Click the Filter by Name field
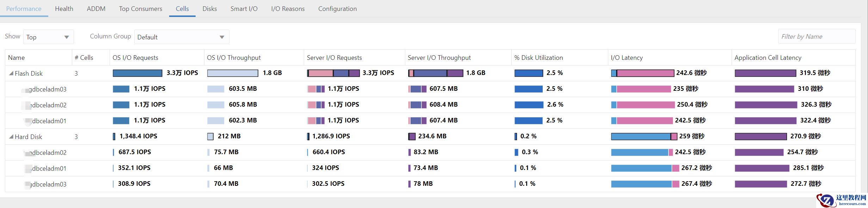 [x=816, y=37]
